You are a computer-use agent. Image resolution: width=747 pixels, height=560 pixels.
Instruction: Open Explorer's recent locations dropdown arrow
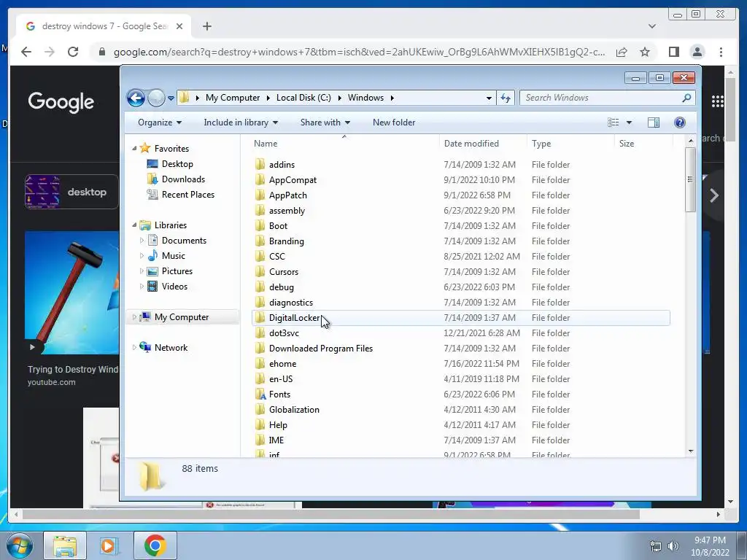pos(171,98)
